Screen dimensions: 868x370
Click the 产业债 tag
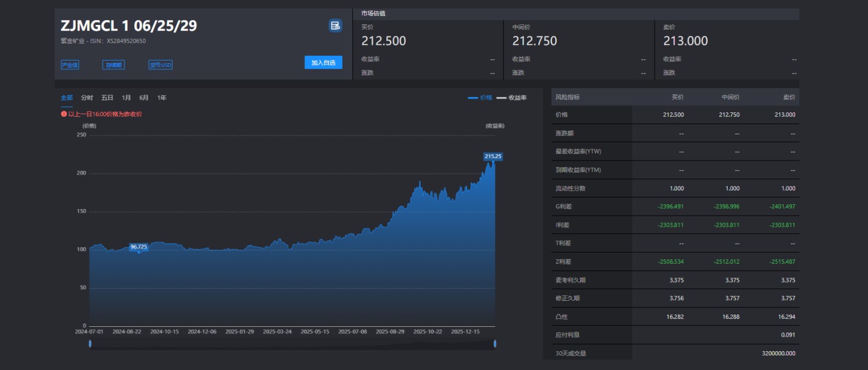click(70, 64)
